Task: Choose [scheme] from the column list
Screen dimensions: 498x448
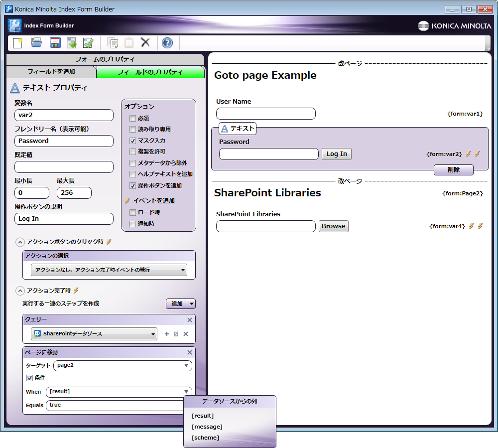Action: coord(206,438)
